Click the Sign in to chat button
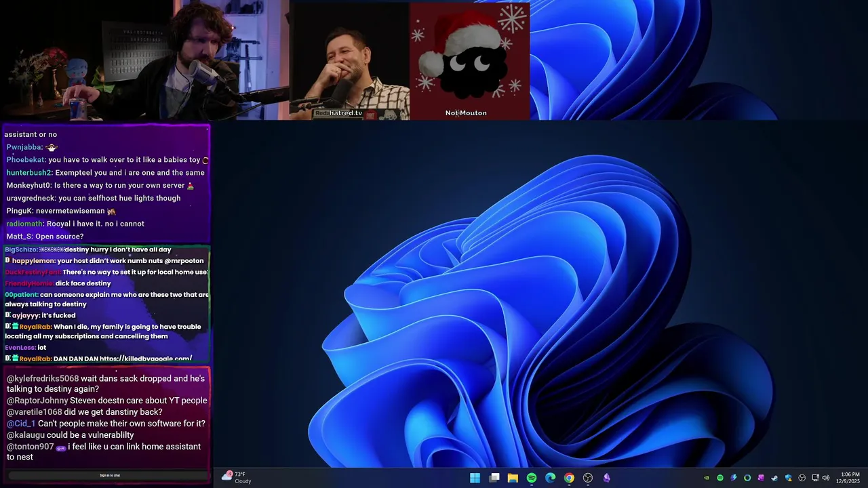868x488 pixels. pyautogui.click(x=110, y=476)
